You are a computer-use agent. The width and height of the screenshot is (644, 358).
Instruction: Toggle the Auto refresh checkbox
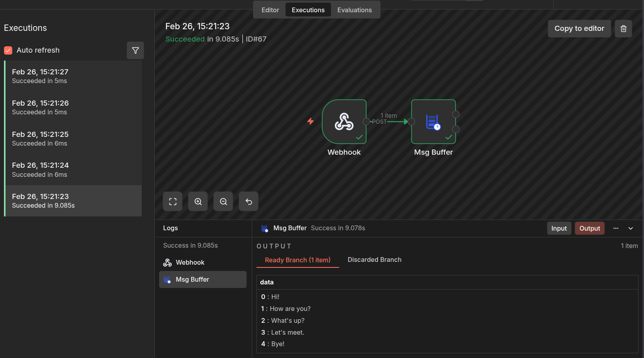pos(8,50)
